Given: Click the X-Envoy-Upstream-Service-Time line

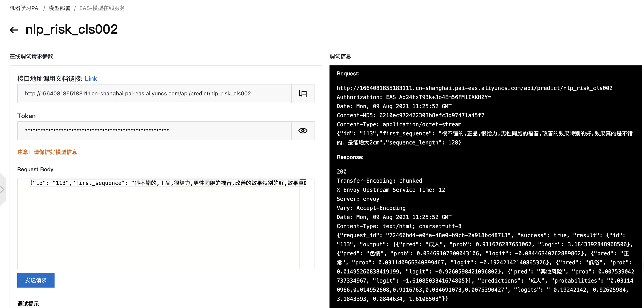Looking at the screenshot, I should click(391, 190).
